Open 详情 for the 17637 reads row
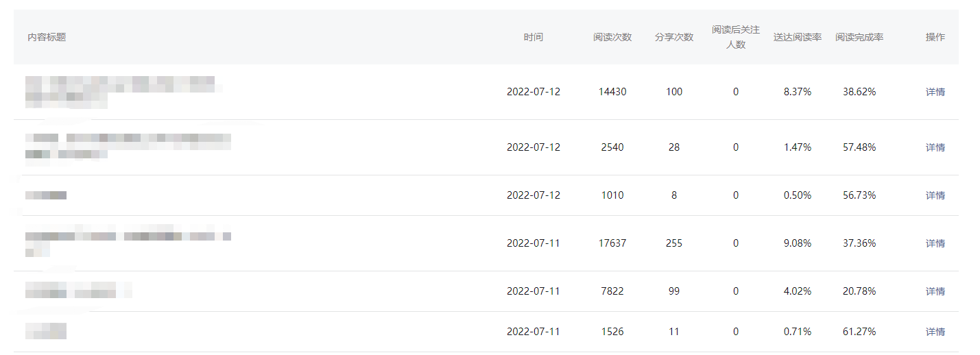 (x=935, y=243)
